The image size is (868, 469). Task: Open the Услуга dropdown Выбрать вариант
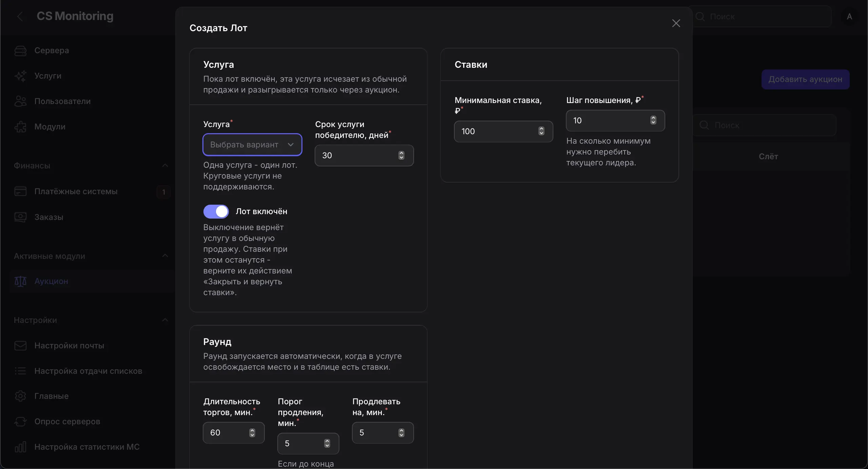[x=252, y=145]
